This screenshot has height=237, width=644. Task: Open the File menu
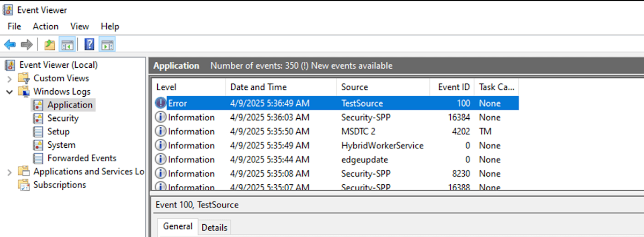[x=14, y=26]
